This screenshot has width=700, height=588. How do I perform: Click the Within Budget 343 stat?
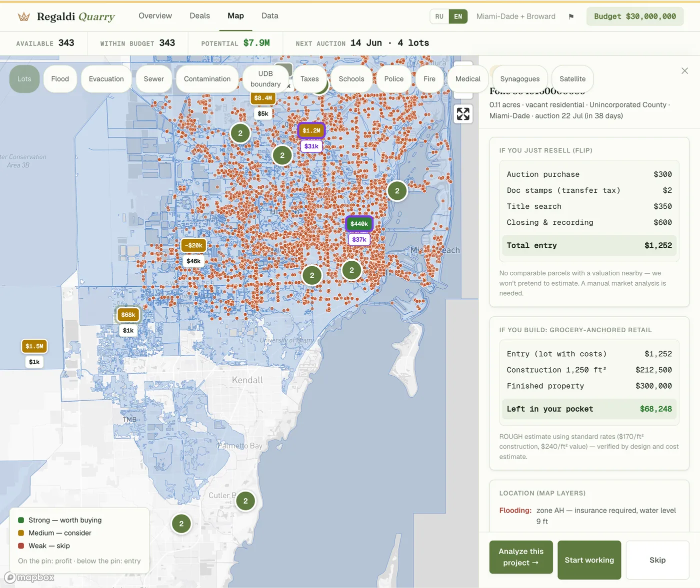(137, 43)
